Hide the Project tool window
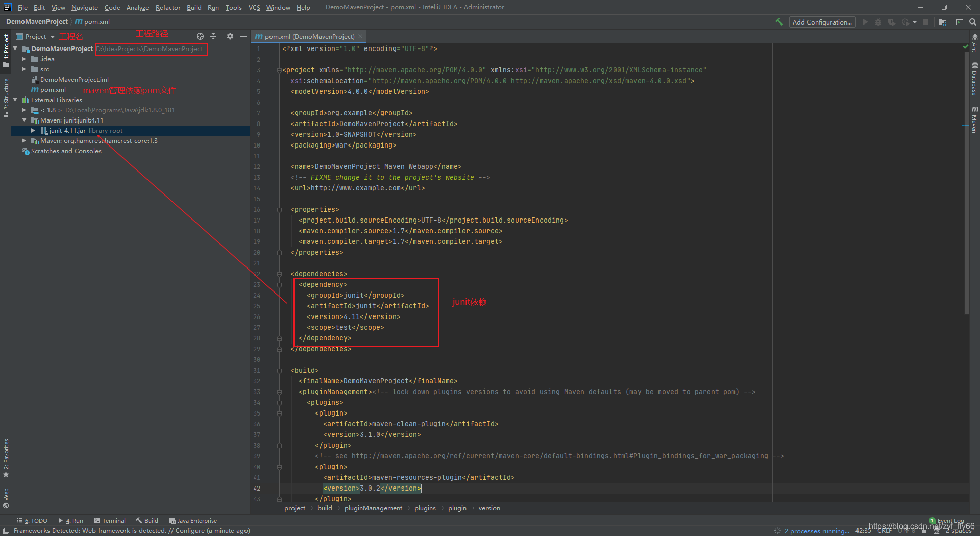The height and width of the screenshot is (536, 980). [x=243, y=36]
